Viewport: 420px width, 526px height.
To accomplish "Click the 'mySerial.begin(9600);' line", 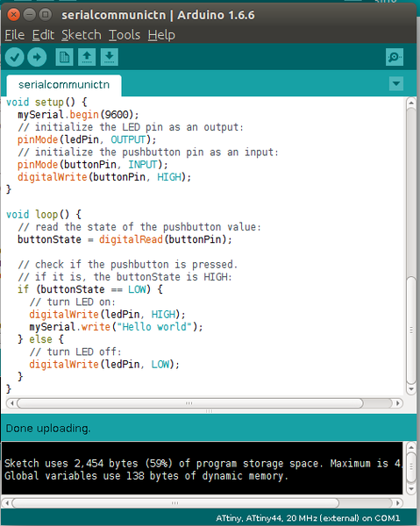I will click(78, 115).
